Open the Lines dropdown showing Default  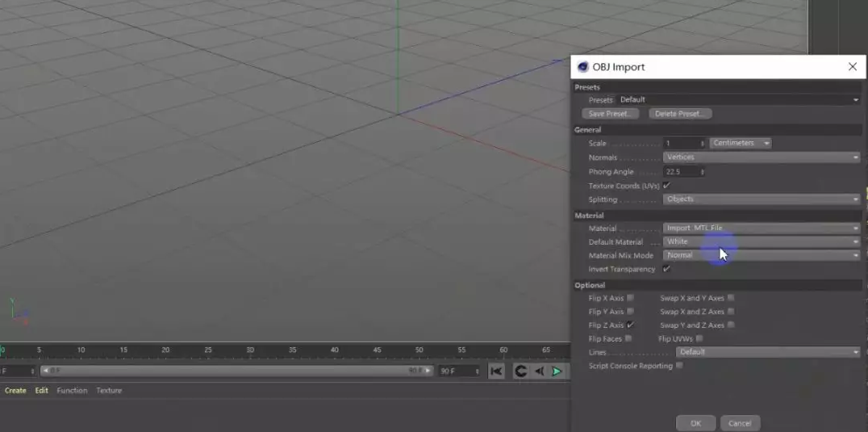[x=768, y=352]
